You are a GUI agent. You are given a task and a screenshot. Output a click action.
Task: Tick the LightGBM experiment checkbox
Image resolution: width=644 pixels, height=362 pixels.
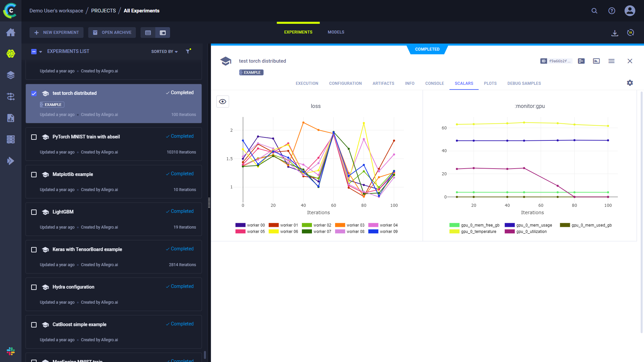click(x=34, y=212)
